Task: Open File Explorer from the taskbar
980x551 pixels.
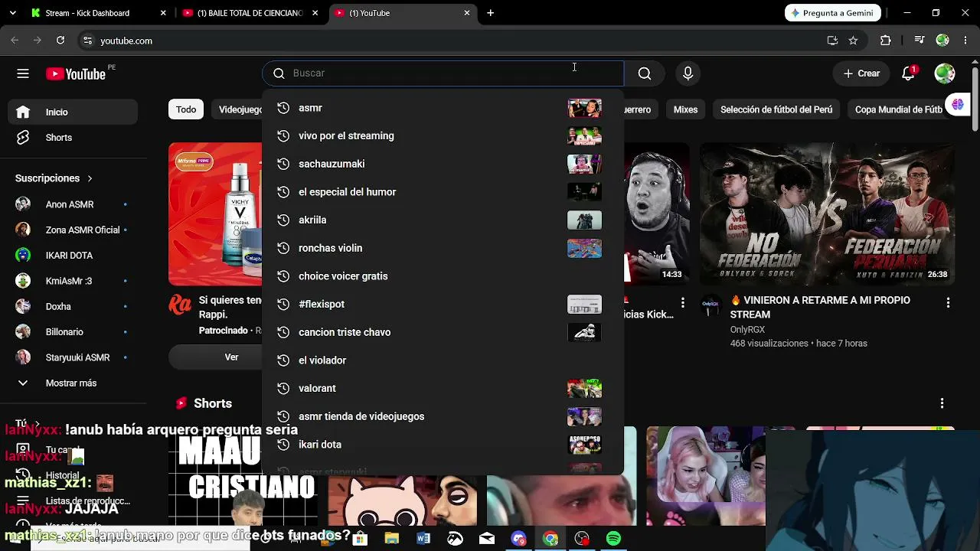Action: (391, 539)
